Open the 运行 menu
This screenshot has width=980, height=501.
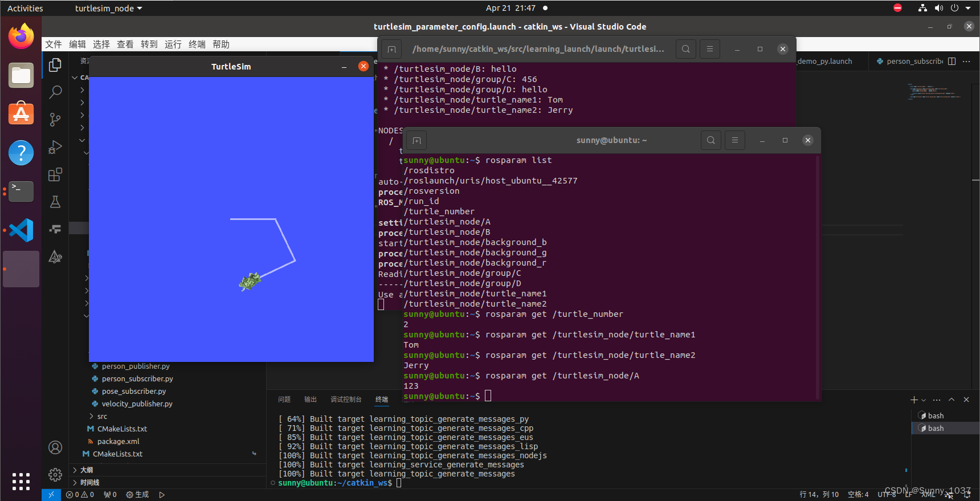click(173, 44)
